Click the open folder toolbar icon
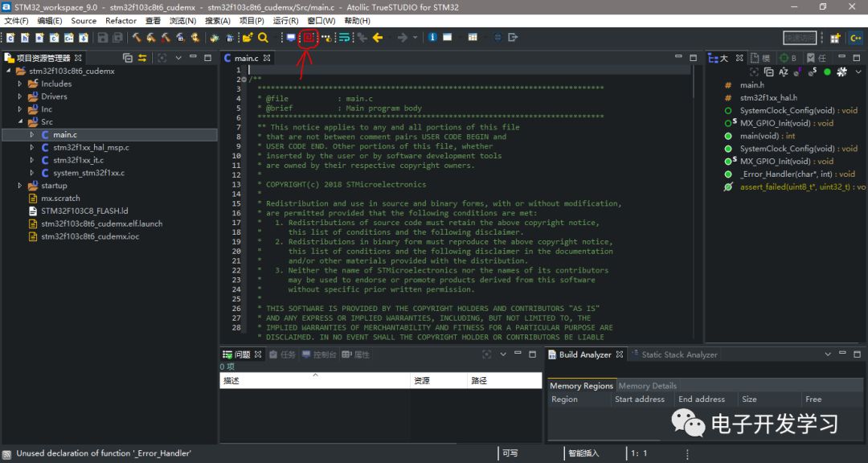 (247, 38)
